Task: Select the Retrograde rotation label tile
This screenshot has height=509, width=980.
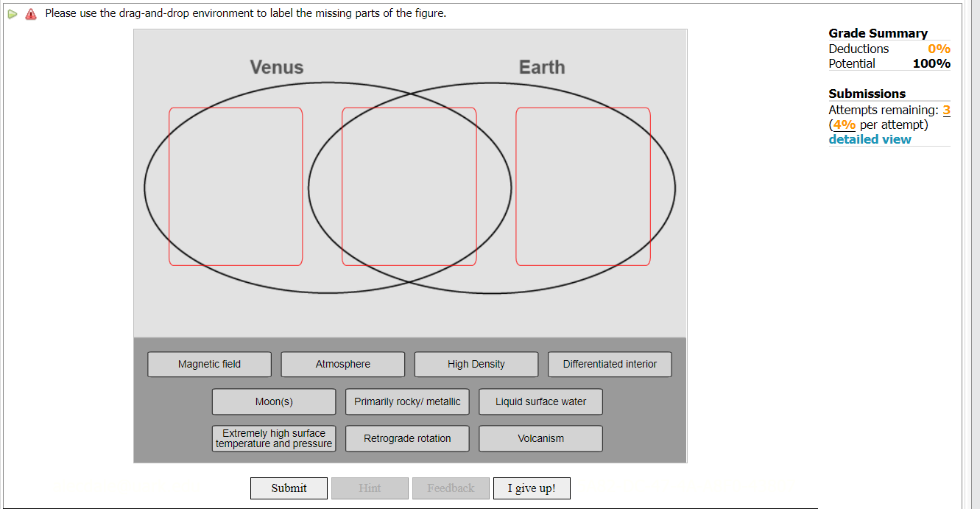Action: pos(407,438)
